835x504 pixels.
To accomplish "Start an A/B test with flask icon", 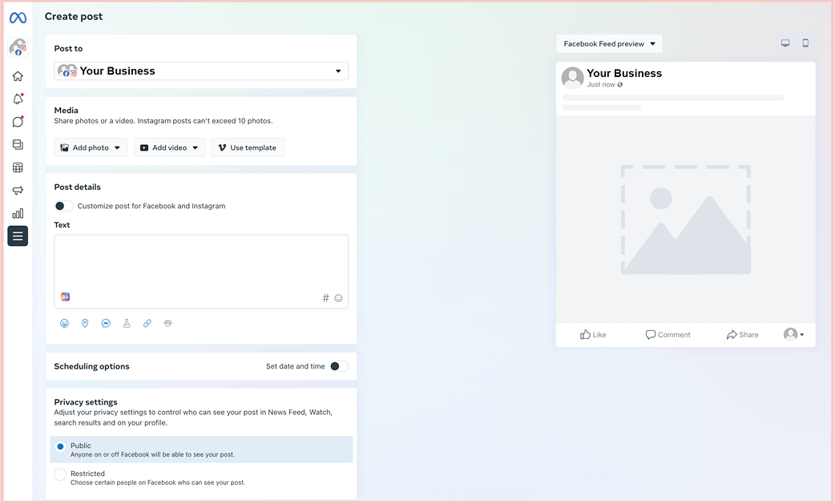I will click(127, 323).
